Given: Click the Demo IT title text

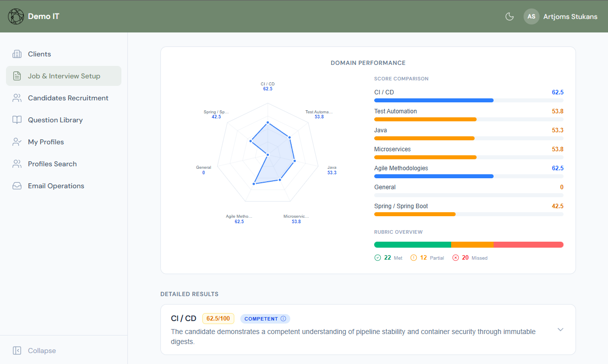Looking at the screenshot, I should [x=43, y=16].
